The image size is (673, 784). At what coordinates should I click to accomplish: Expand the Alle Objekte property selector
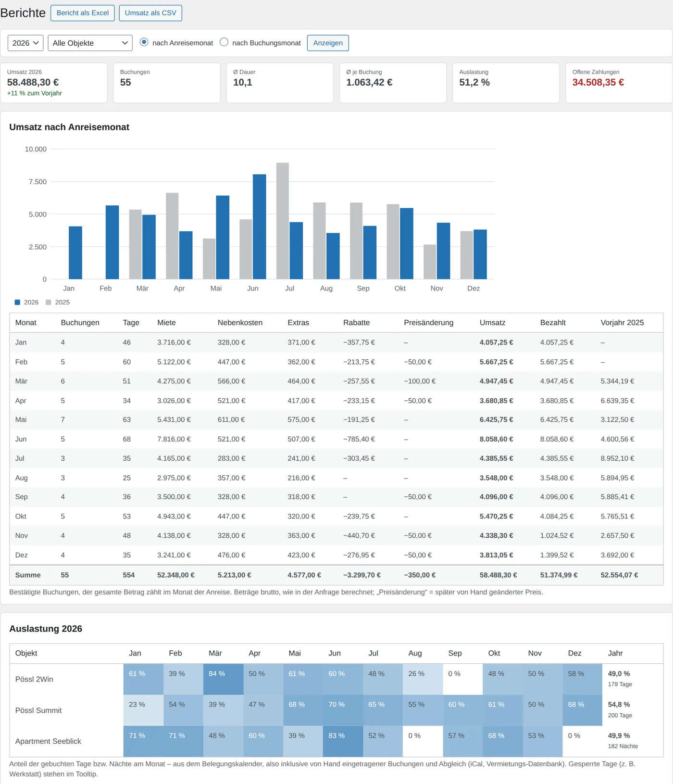click(x=90, y=43)
